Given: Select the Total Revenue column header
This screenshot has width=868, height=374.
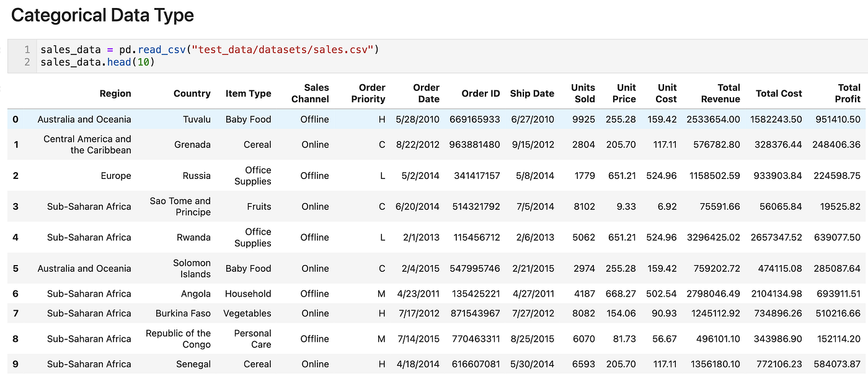Looking at the screenshot, I should pos(720,94).
